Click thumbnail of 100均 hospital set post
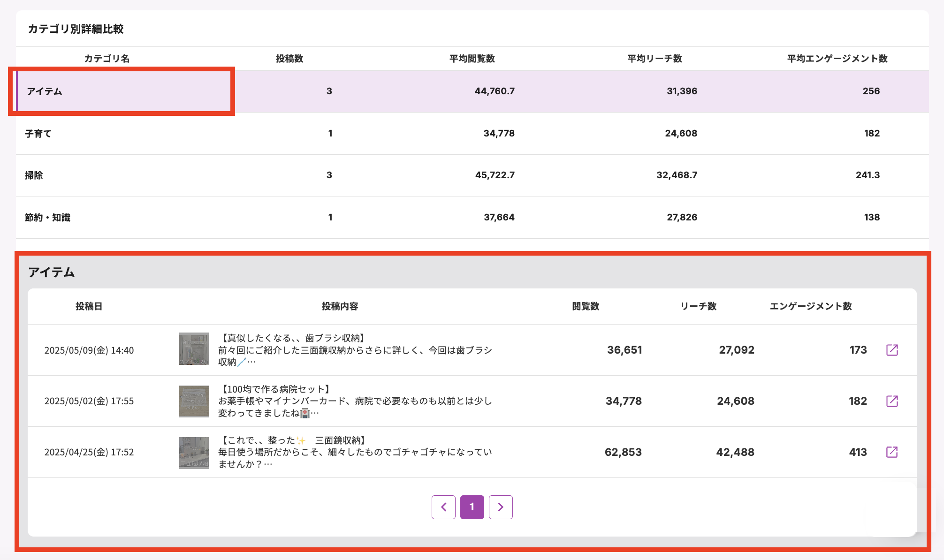The image size is (944, 560). pyautogui.click(x=194, y=401)
